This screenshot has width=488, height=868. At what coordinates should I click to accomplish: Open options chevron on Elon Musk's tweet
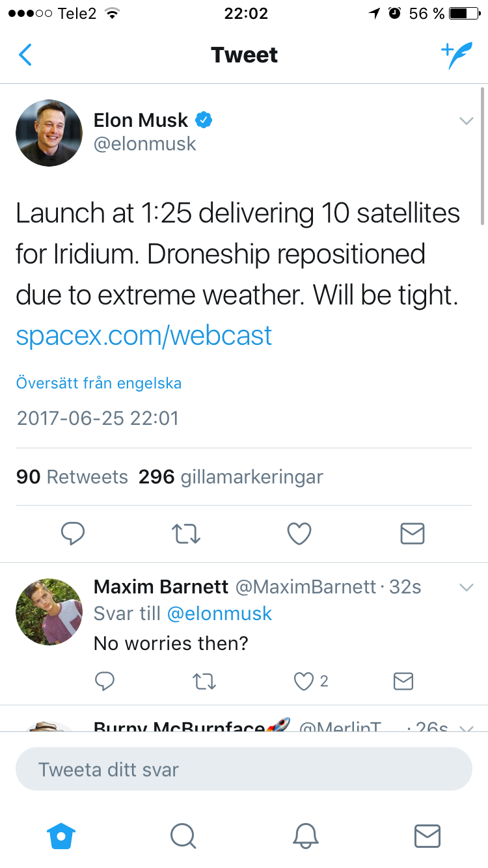tap(466, 121)
